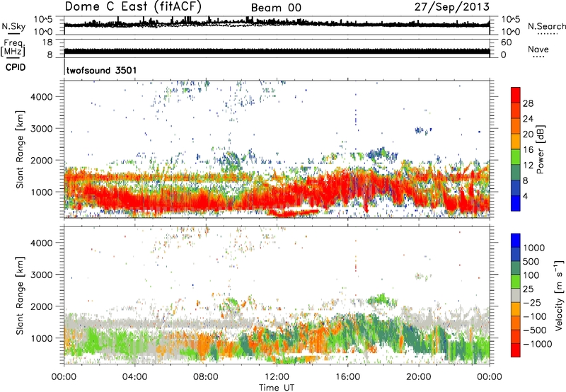566x392 pixels.
Task: Click the '10^5' left tick of the noise panel
Action: click(43, 19)
